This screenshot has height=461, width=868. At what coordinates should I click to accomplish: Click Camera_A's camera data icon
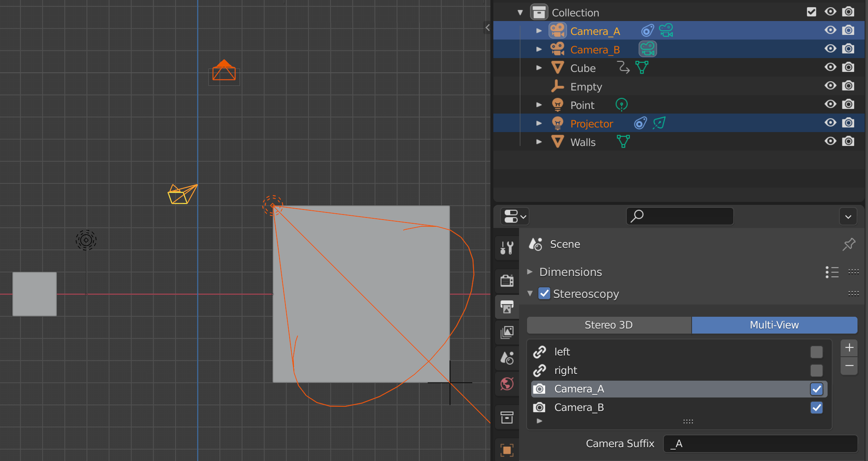coord(666,31)
